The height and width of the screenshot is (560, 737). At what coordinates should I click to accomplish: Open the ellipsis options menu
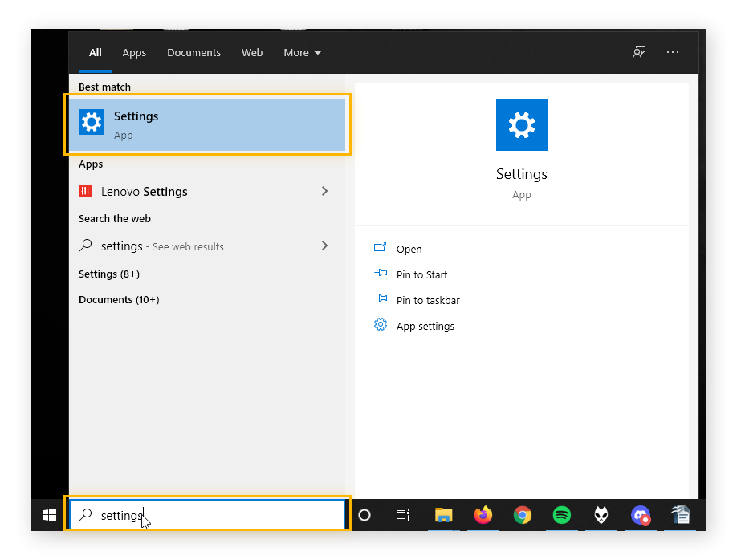(x=673, y=51)
